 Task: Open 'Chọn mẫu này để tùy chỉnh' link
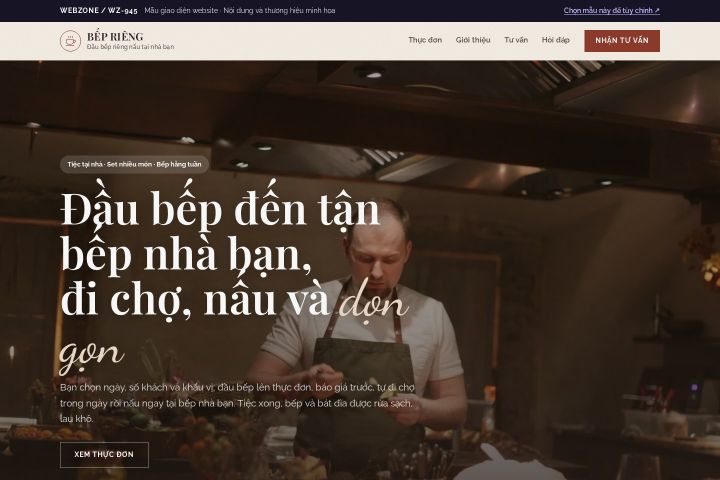tap(612, 11)
